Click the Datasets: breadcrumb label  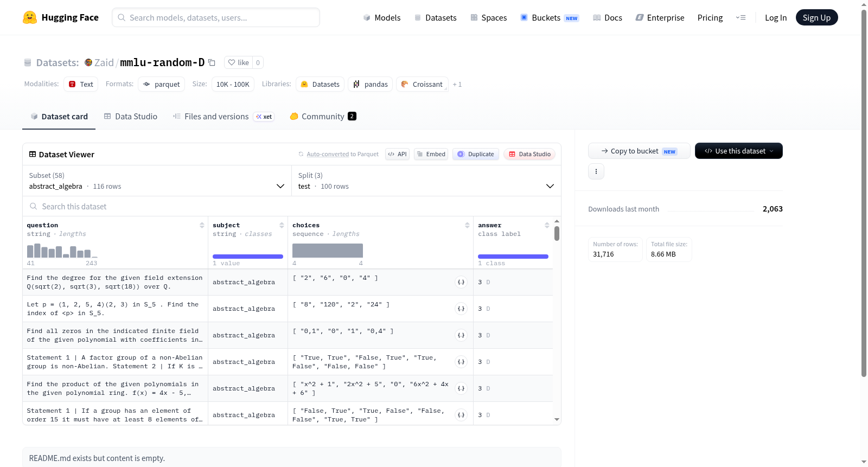[58, 62]
